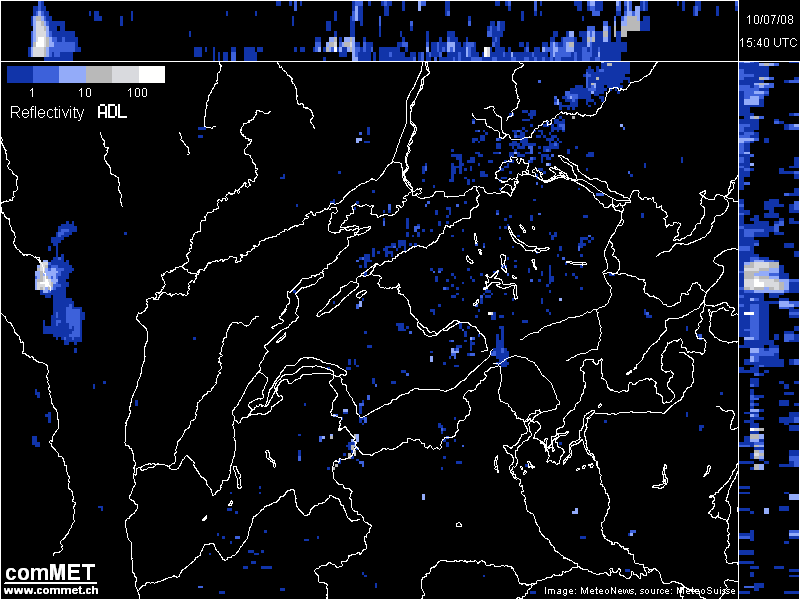
Task: Click the light gray legend swatch
Action: click(x=126, y=74)
